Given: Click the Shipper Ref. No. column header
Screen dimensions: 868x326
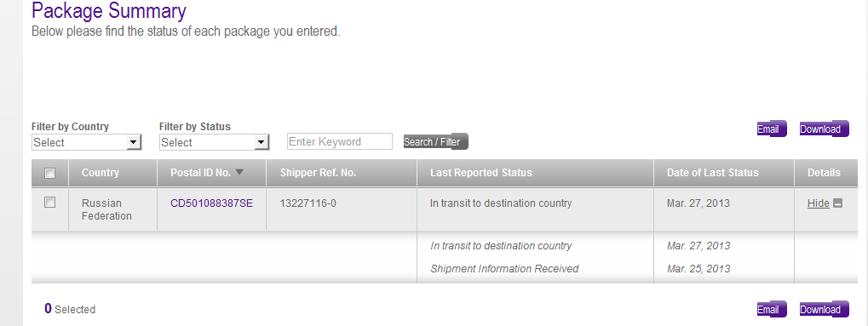Looking at the screenshot, I should (318, 173).
